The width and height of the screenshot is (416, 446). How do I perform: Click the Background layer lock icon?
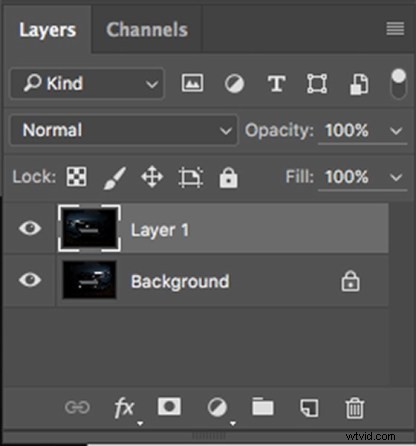point(350,282)
